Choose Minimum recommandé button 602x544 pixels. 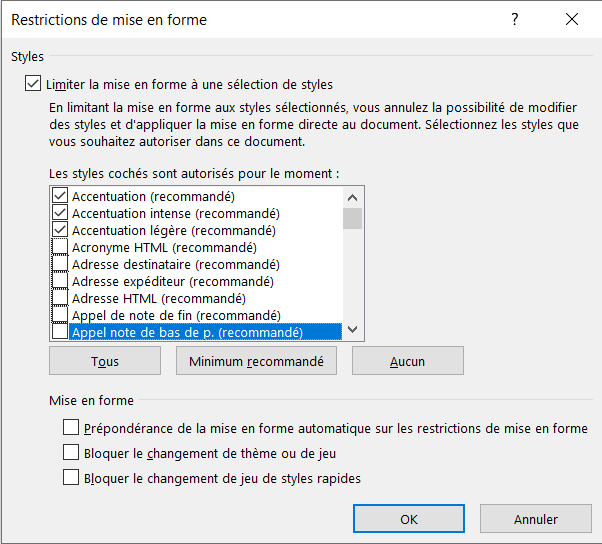pyautogui.click(x=256, y=361)
